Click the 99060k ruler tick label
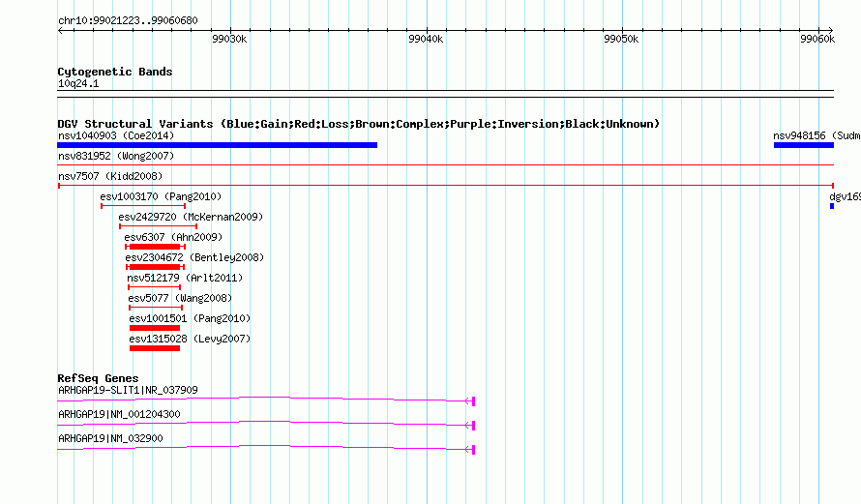 pyautogui.click(x=817, y=39)
